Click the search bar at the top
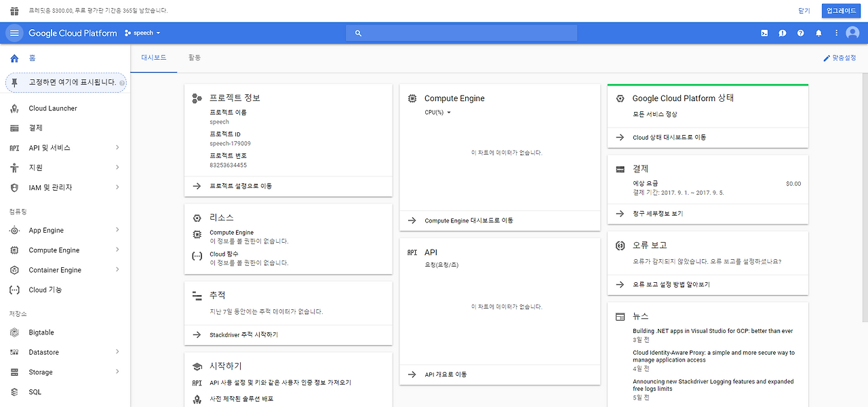The image size is (868, 407). pos(461,33)
